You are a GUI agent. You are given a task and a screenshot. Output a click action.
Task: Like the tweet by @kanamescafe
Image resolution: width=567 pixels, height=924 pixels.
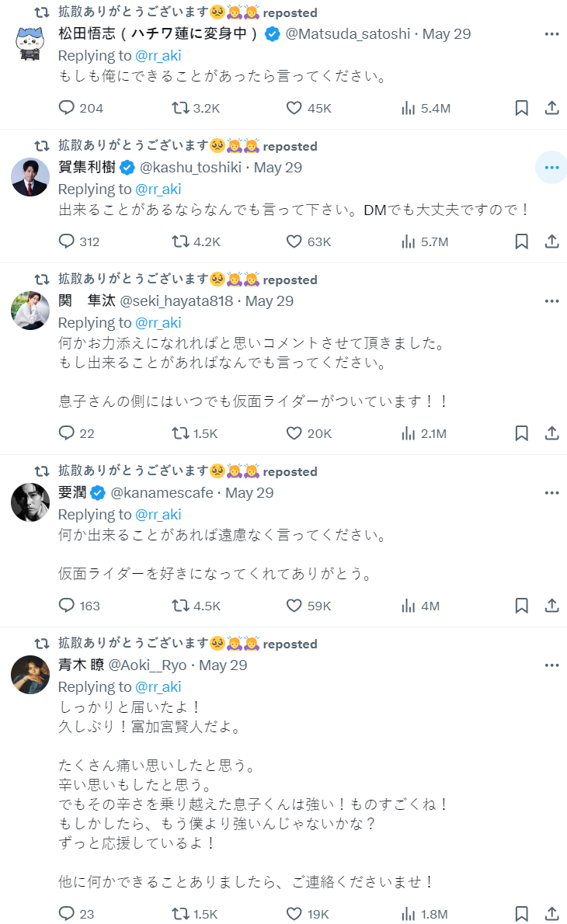tap(294, 606)
